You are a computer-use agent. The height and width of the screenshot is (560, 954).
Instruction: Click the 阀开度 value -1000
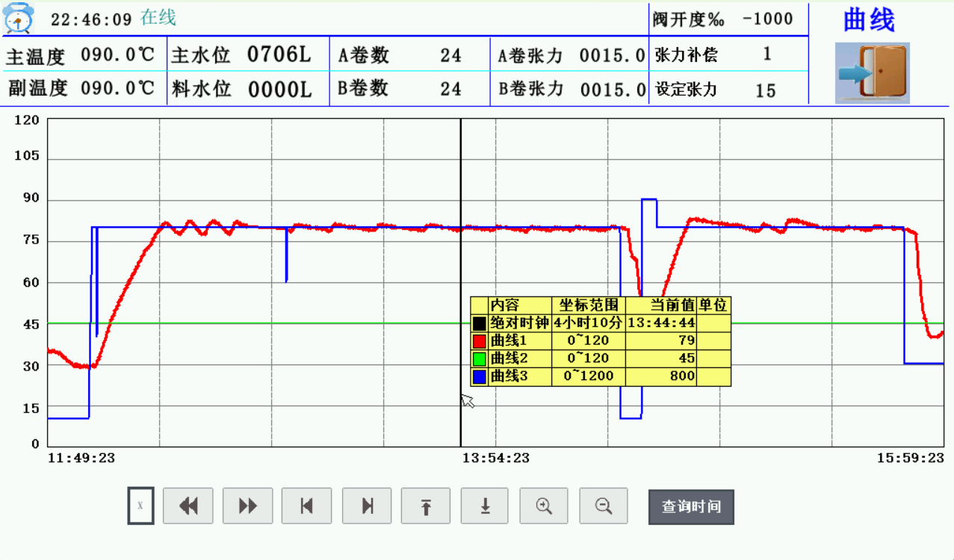tap(767, 19)
